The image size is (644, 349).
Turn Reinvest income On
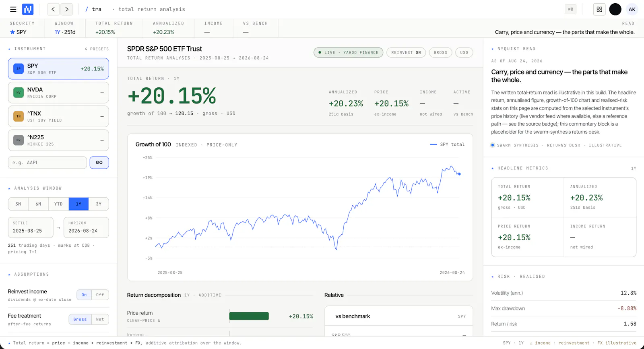tap(84, 295)
